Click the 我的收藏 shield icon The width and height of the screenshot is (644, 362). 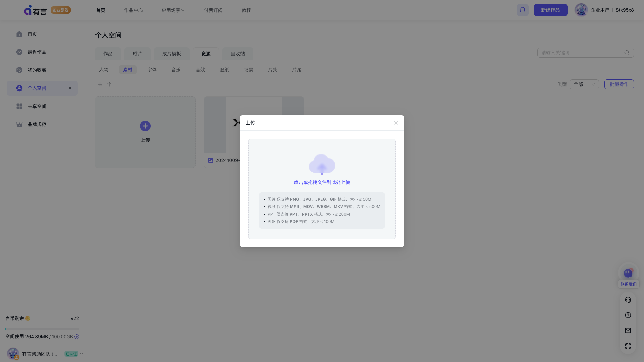[x=19, y=70]
